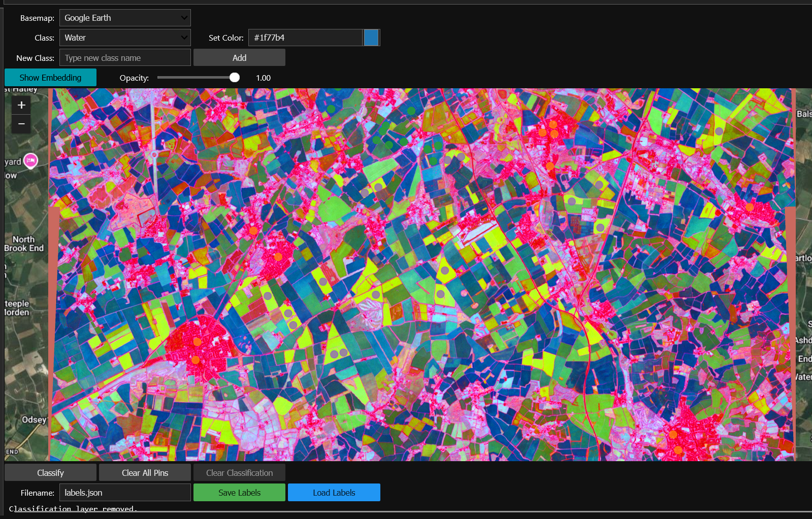This screenshot has width=812, height=519.
Task: Run the Classify button
Action: (x=50, y=473)
